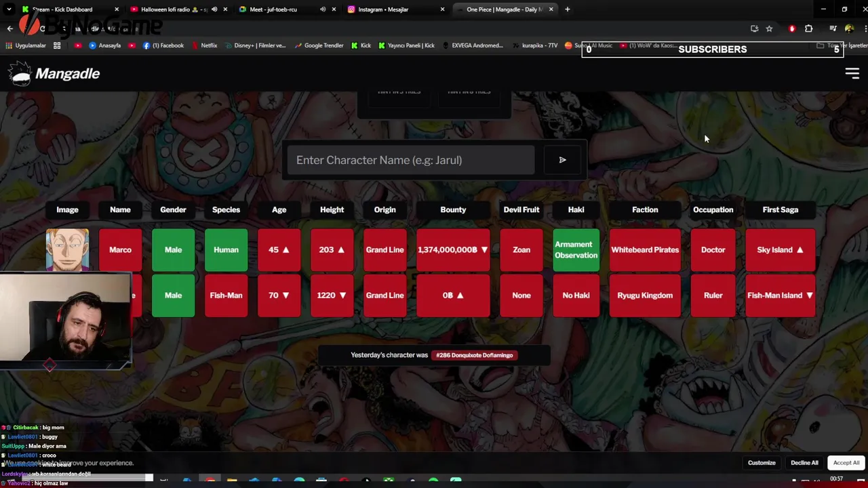Open the browser extensions puzzle icon
The width and height of the screenshot is (868, 488).
coord(808,28)
